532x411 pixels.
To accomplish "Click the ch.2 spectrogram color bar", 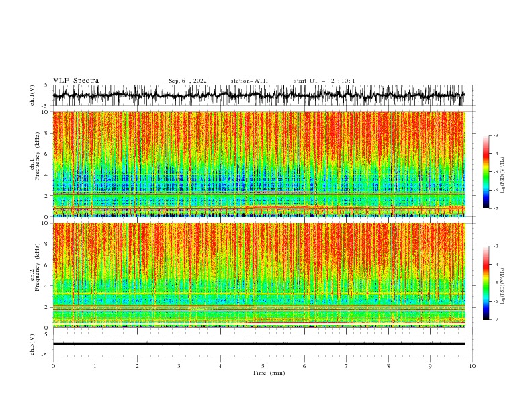I will 486,283.
